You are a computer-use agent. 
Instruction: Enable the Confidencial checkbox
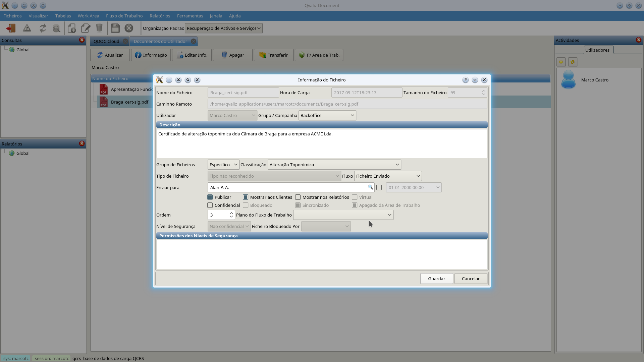coord(210,205)
